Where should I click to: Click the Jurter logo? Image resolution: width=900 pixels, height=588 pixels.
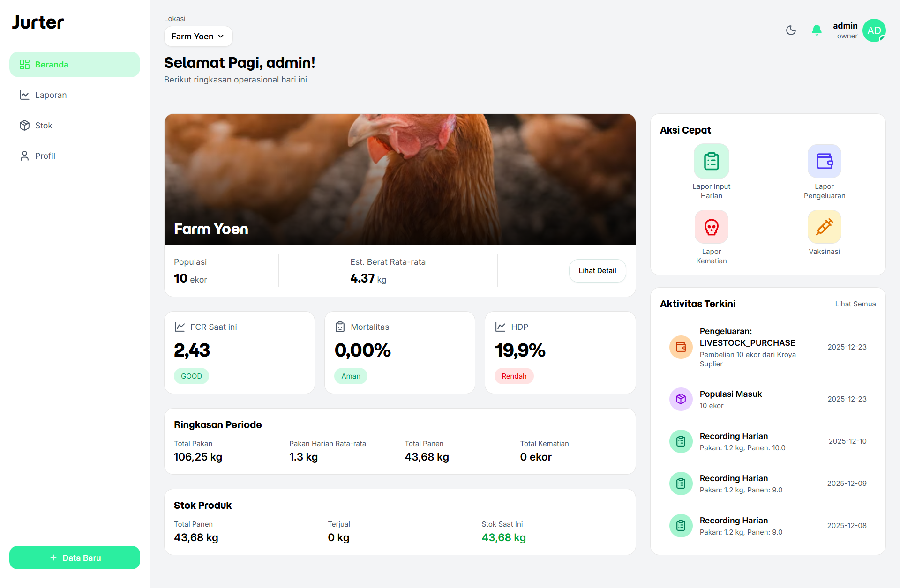(x=37, y=22)
